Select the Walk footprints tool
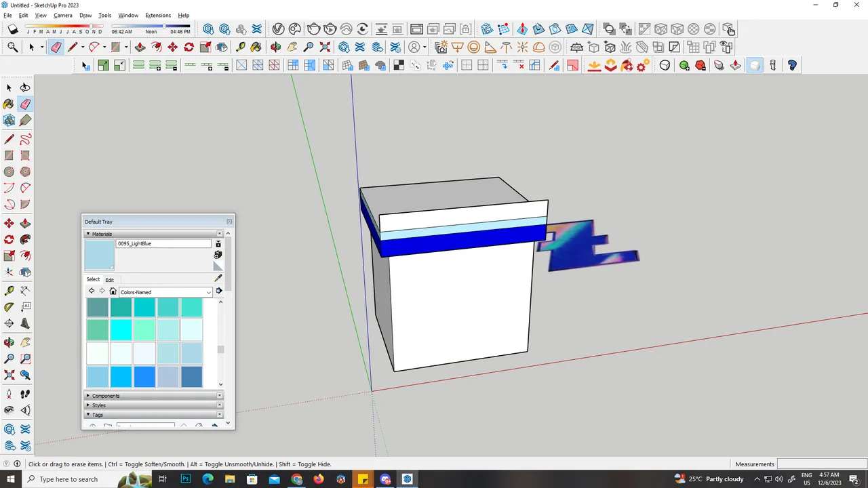Viewport: 868px width, 488px height. click(x=25, y=394)
